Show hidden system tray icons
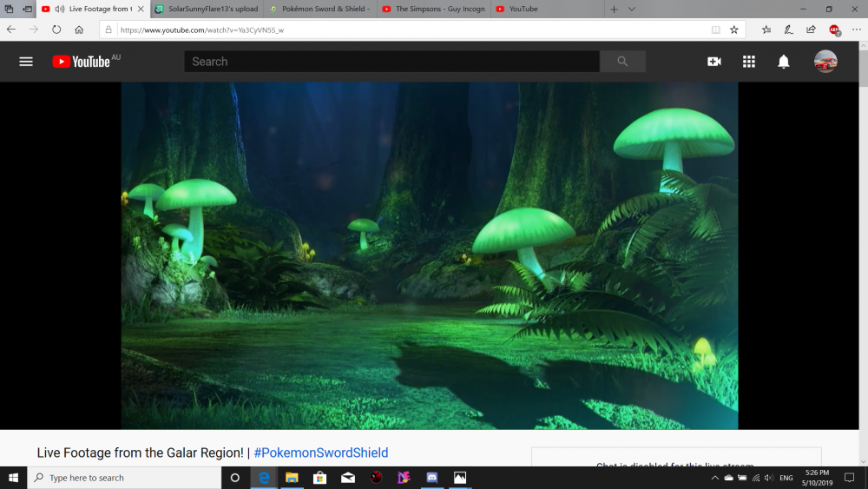This screenshot has height=489, width=868. coord(714,478)
